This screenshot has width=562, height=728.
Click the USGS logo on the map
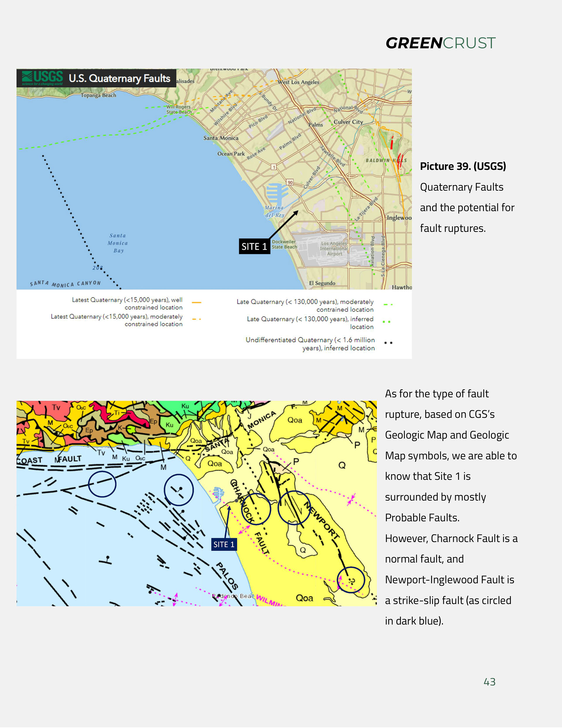(x=42, y=78)
